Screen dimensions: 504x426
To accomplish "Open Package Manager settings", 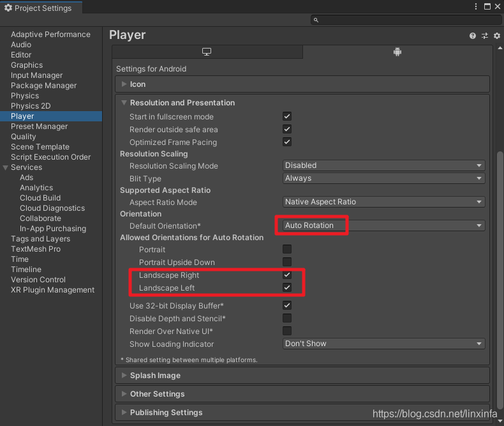I will (x=44, y=86).
